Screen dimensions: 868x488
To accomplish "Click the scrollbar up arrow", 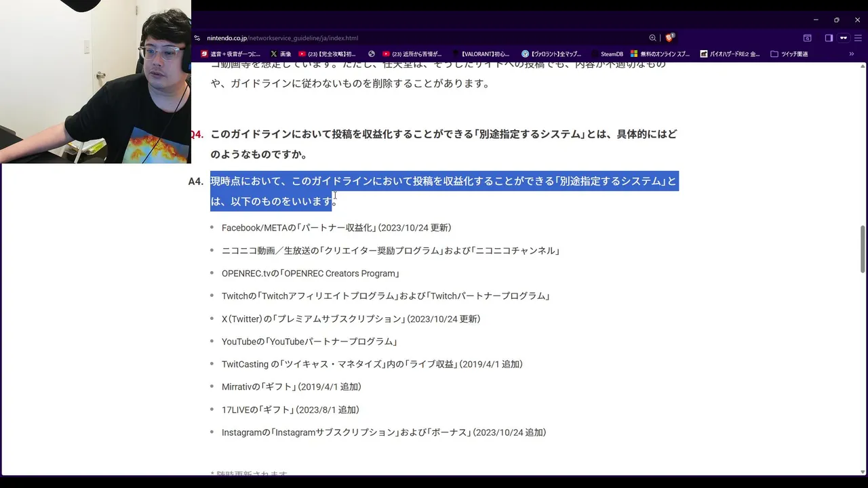I will tap(863, 66).
